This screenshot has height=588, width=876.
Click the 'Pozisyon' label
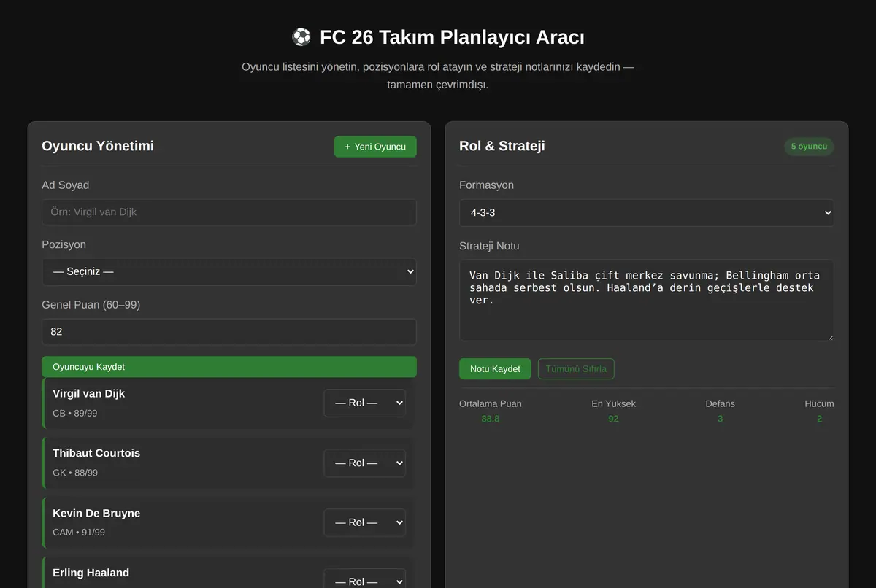(x=64, y=244)
